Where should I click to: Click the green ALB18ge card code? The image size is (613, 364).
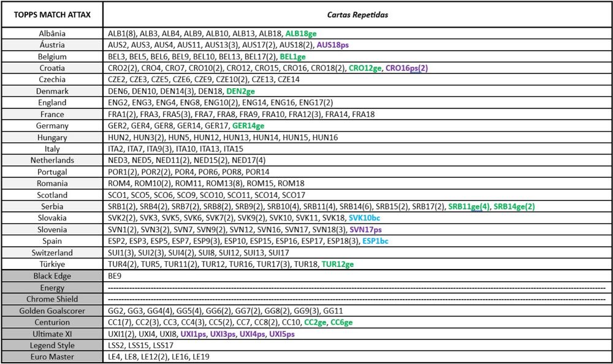(301, 34)
